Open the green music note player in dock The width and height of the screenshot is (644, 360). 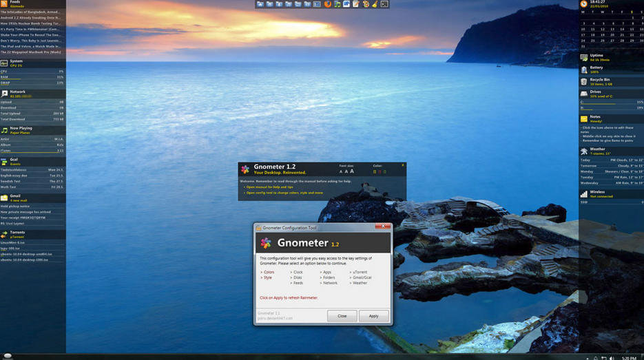tap(337, 4)
